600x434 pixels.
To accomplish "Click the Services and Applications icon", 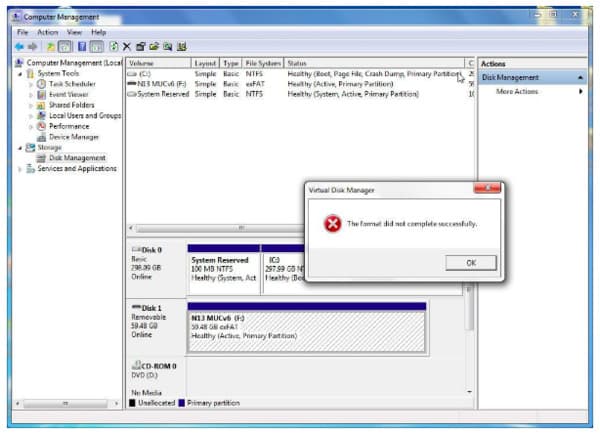I will coord(30,169).
